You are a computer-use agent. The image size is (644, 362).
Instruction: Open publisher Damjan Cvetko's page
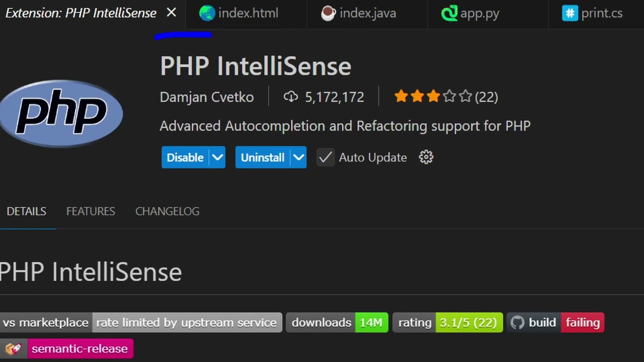tap(207, 97)
